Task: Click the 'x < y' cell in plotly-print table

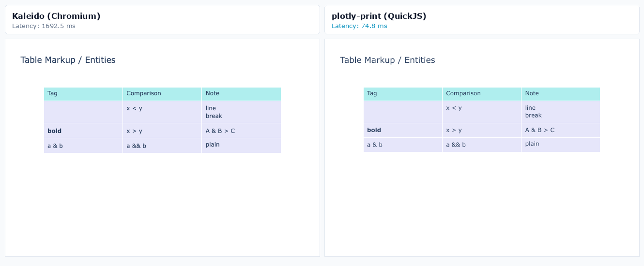Action: point(482,112)
